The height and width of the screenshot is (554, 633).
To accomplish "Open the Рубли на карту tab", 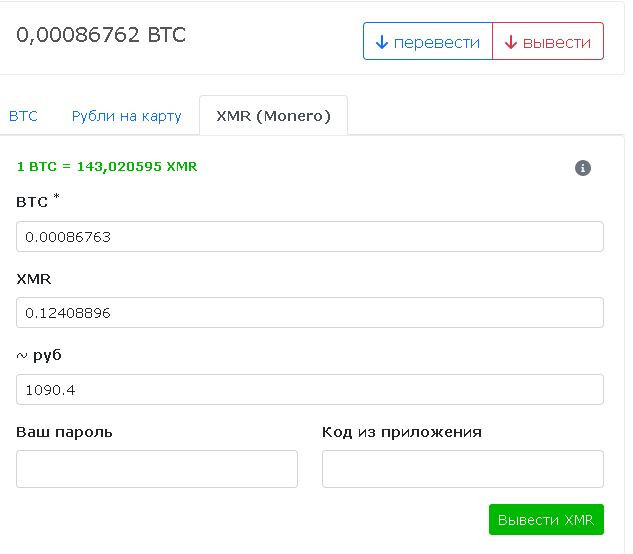I will pyautogui.click(x=126, y=116).
